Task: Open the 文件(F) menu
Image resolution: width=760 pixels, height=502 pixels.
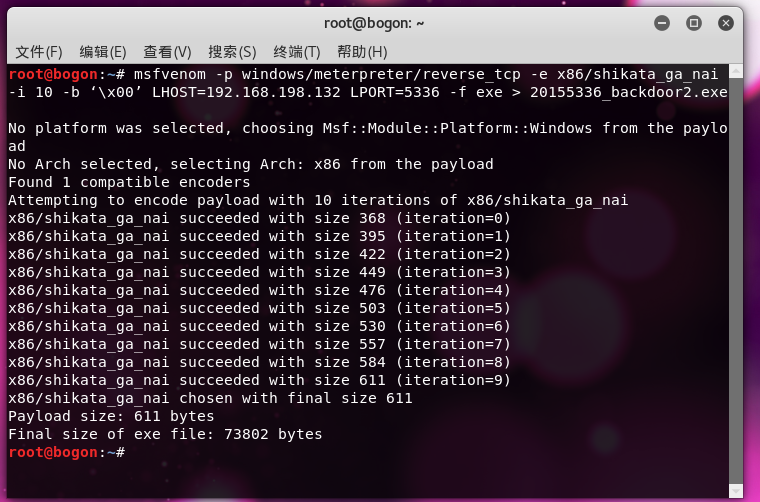Action: [39, 52]
